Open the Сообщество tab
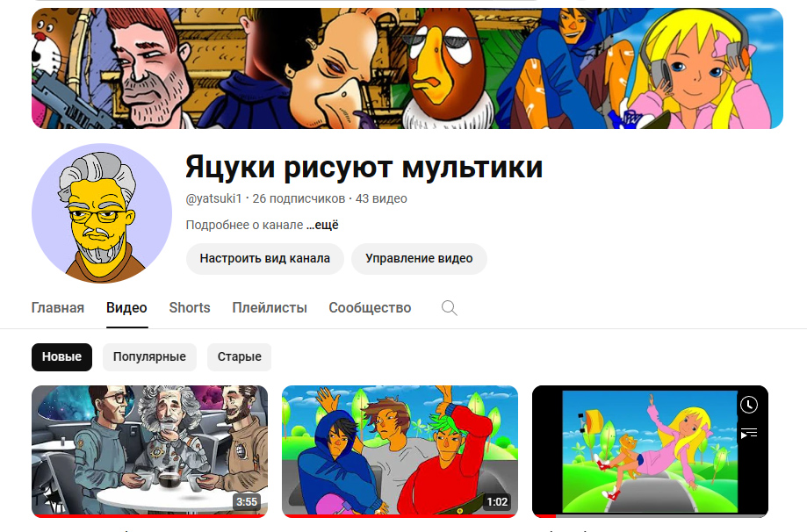Viewport: 807px width, 532px height. [370, 308]
